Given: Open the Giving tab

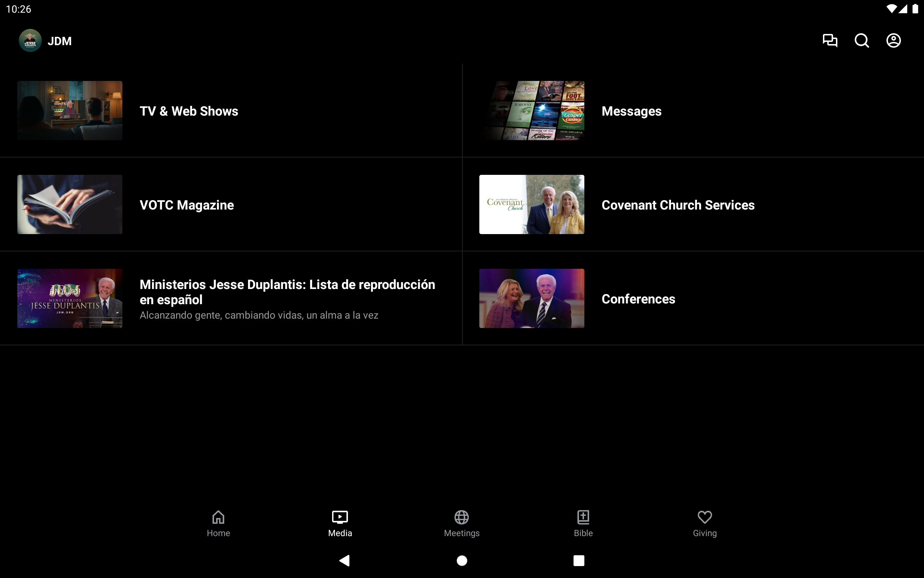Looking at the screenshot, I should click(x=705, y=524).
